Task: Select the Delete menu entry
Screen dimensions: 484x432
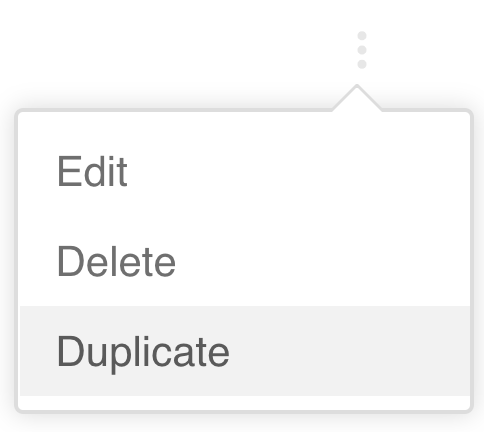Action: tap(245, 261)
